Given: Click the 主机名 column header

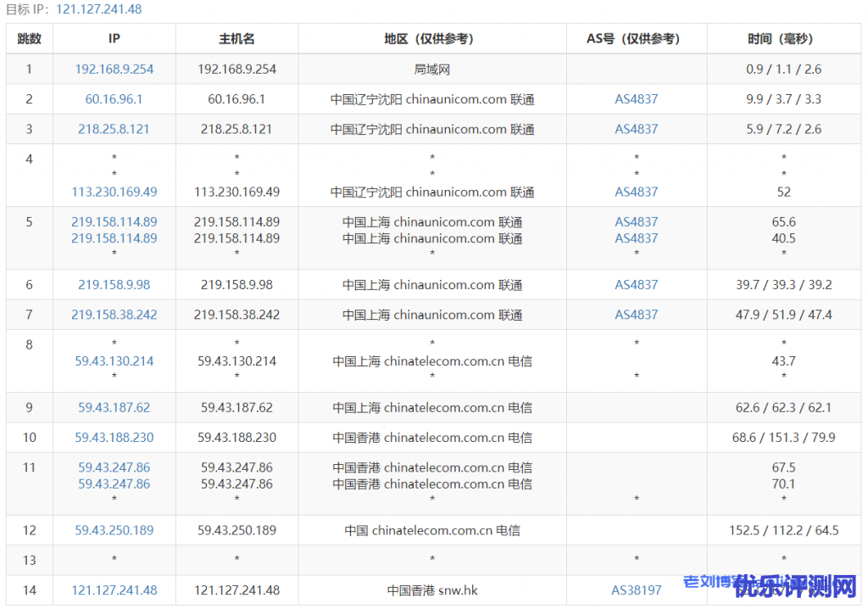Looking at the screenshot, I should coord(236,39).
